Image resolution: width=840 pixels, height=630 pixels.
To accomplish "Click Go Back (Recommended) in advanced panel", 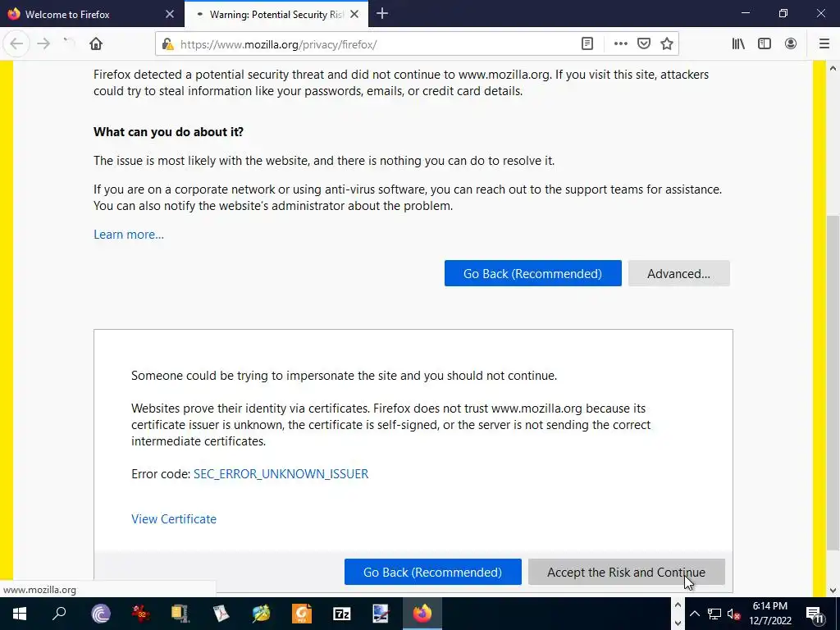I will 432,572.
